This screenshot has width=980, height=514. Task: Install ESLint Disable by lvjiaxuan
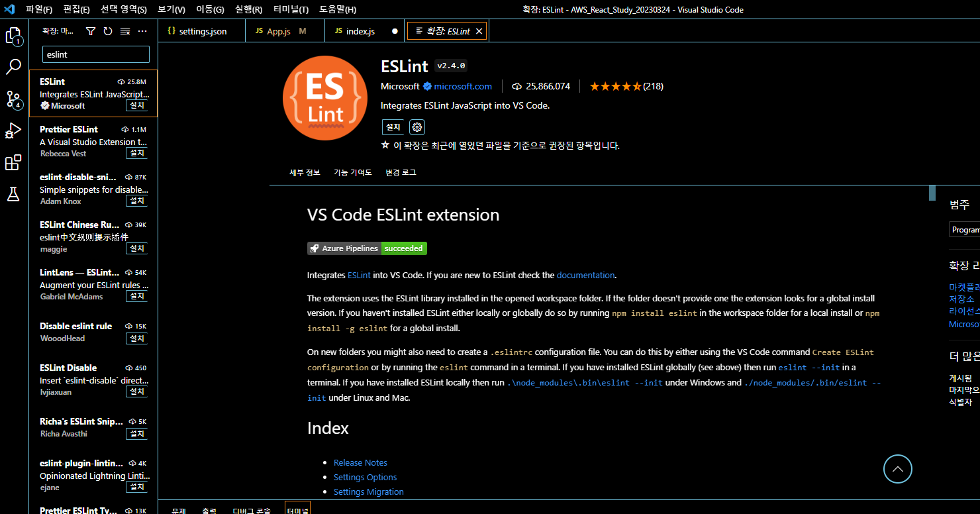pos(136,392)
